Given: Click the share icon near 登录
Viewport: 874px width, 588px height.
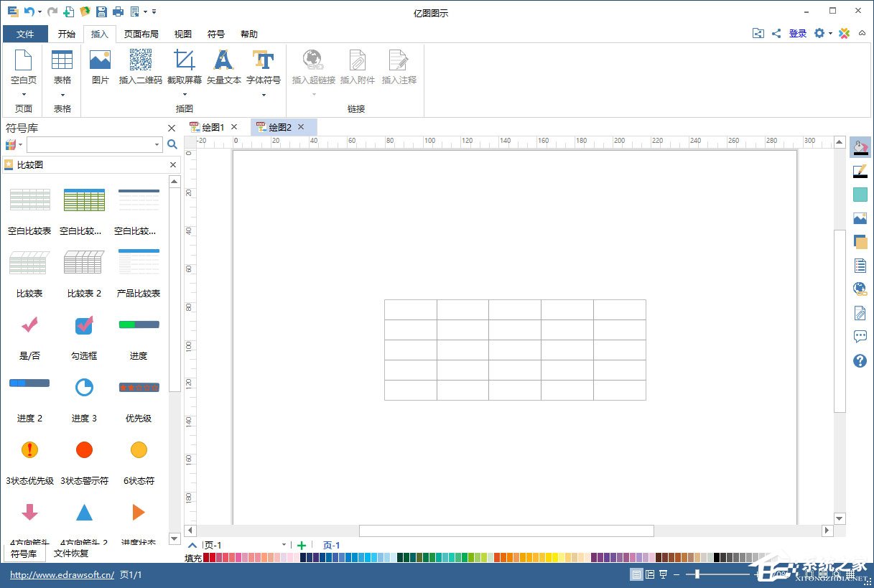Looking at the screenshot, I should 776,34.
